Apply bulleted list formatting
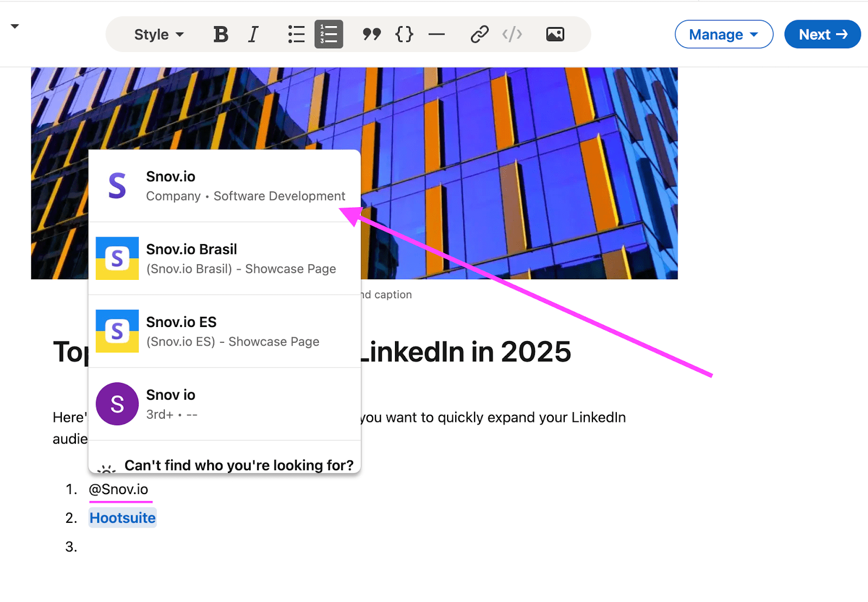Screen dimensions: 868x602 click(296, 34)
